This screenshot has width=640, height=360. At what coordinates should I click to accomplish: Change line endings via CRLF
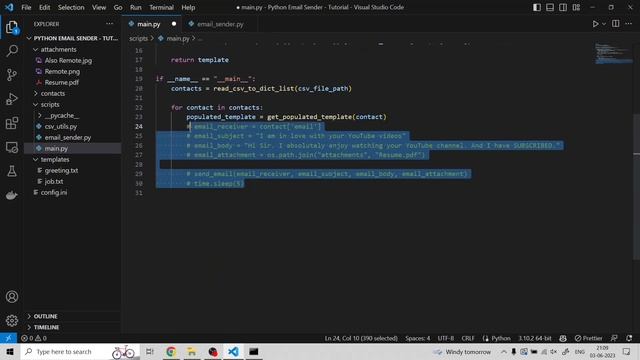click(x=468, y=338)
